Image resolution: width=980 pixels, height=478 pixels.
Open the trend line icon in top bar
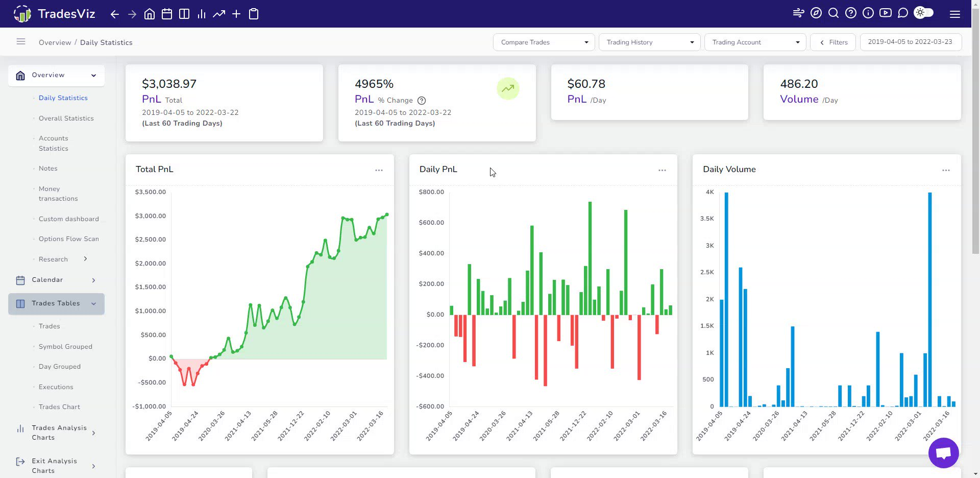point(219,14)
